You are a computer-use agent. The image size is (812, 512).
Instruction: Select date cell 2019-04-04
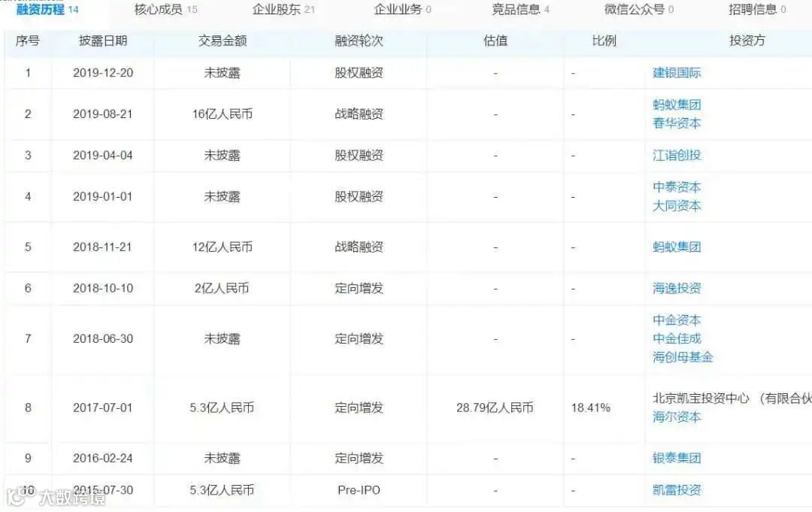[103, 156]
